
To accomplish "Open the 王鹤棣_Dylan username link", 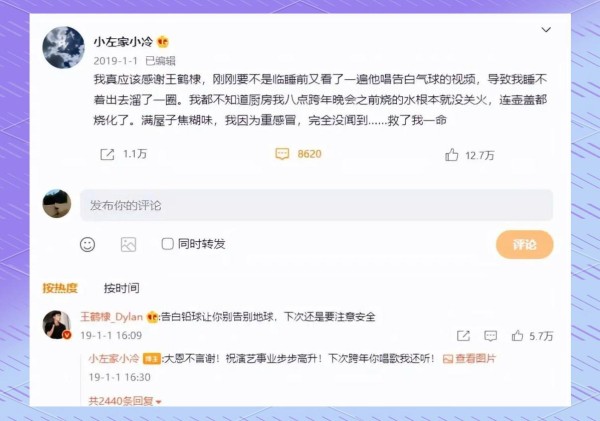I will [111, 317].
